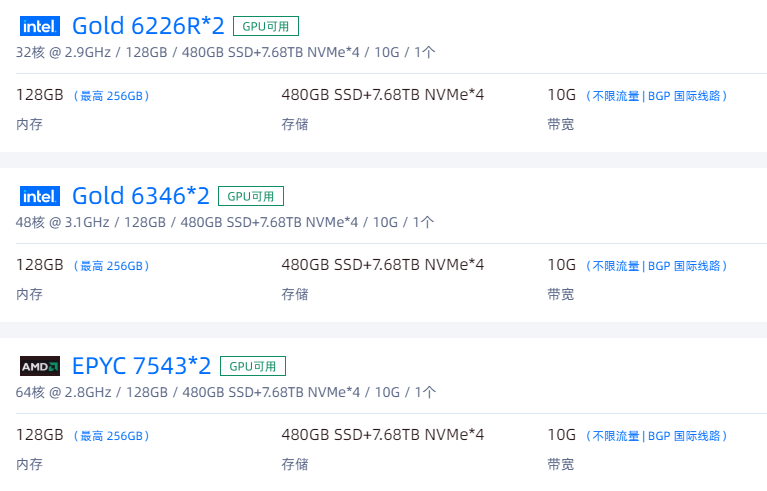Viewport: 767px width, 491px height.
Task: Click 最高 256GB note under EPYC 7543*2
Action: click(114, 436)
